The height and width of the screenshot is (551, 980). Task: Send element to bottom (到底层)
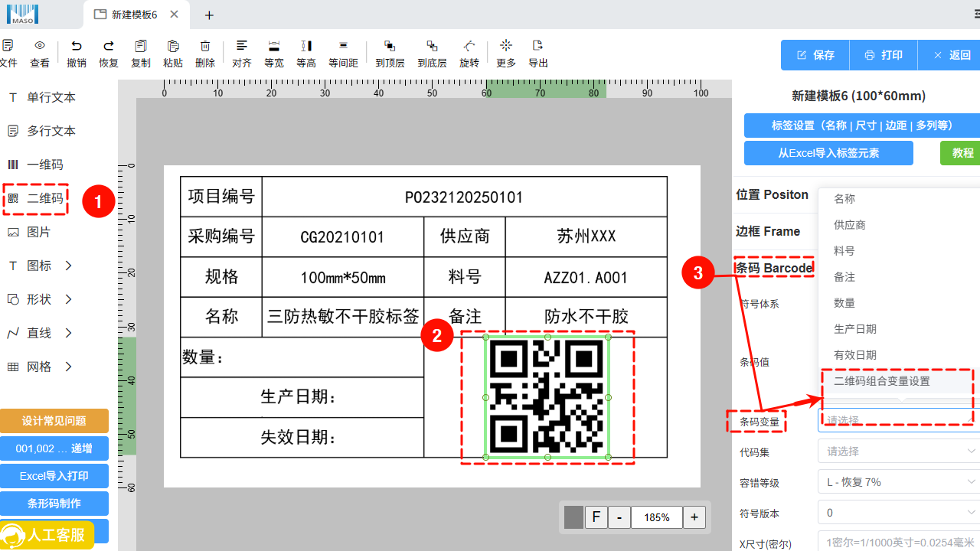432,54
